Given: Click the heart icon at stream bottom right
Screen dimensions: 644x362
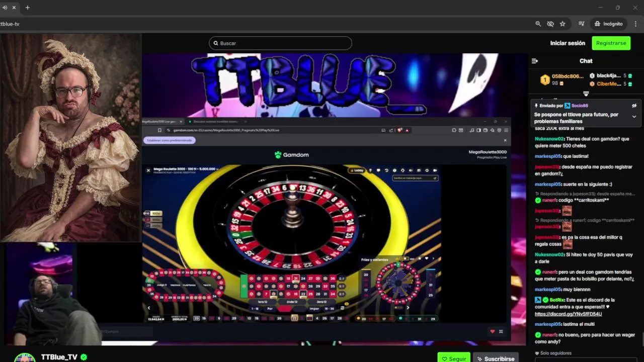Looking at the screenshot, I should [492, 331].
